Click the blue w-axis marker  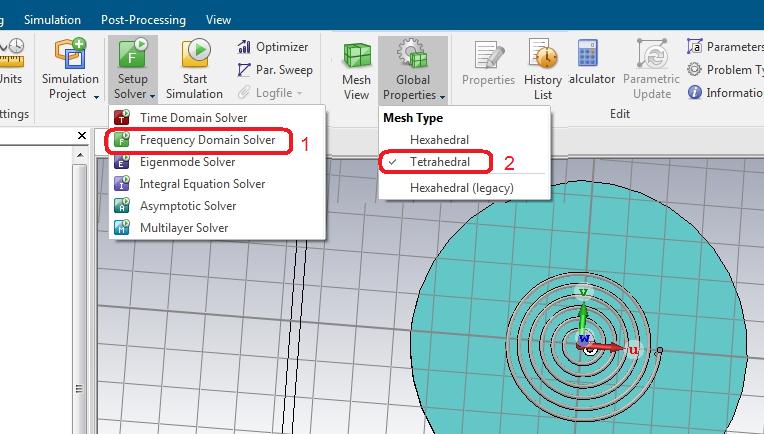tap(584, 338)
